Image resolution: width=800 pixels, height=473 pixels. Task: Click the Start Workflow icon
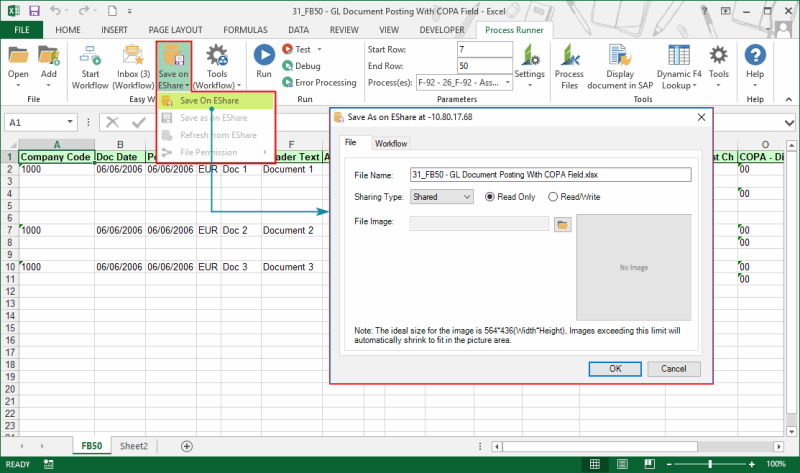[x=91, y=55]
